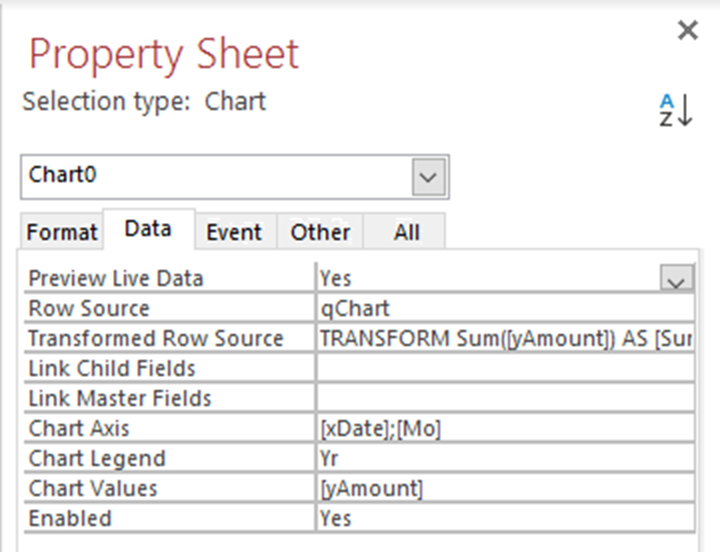
Task: Select the Row Source property label
Action: pos(89,308)
